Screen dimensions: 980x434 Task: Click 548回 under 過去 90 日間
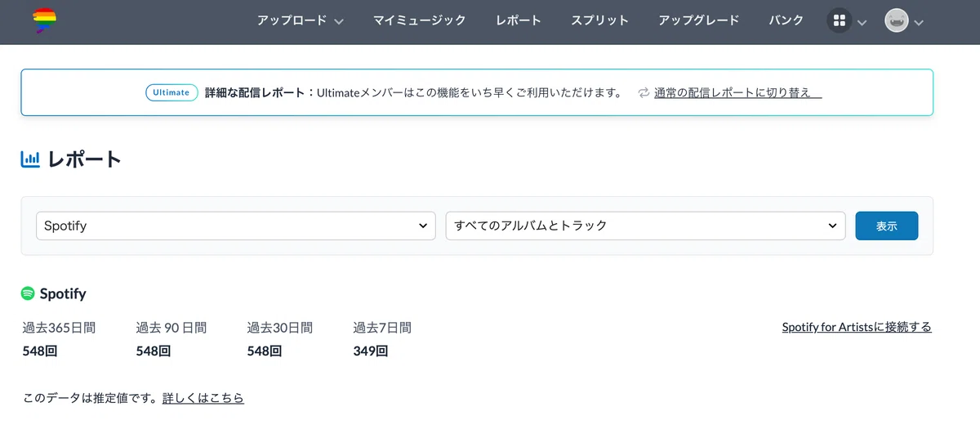[154, 351]
